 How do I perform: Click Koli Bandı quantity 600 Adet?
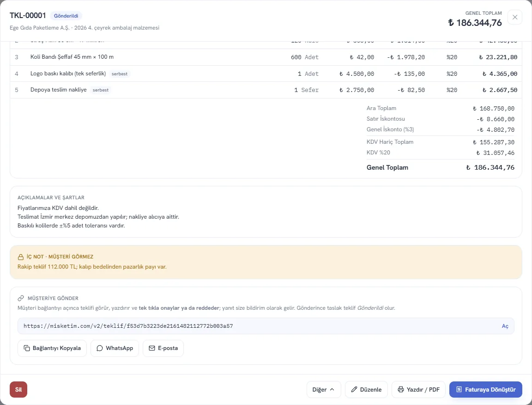point(305,57)
